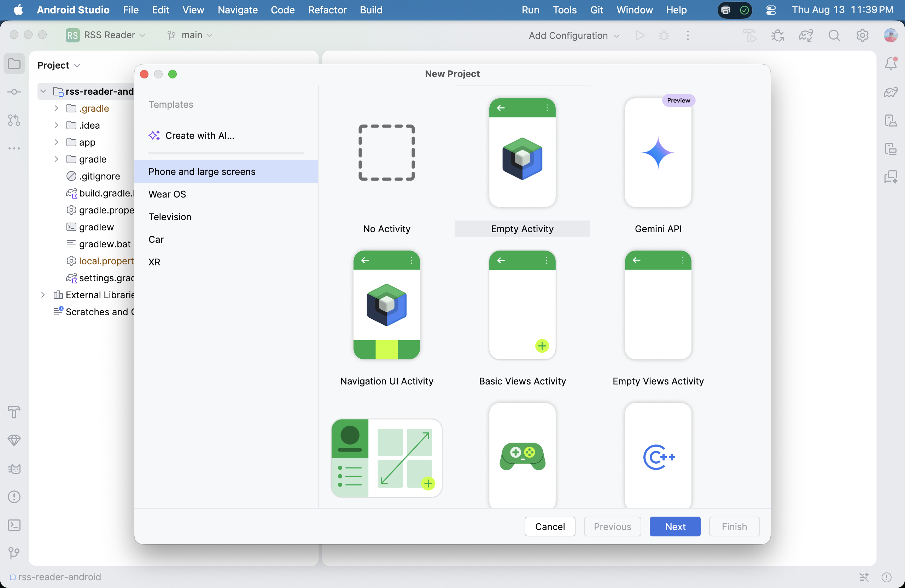Select the gradlew.bat file in tree
Viewport: 905px width, 588px height.
coord(105,244)
